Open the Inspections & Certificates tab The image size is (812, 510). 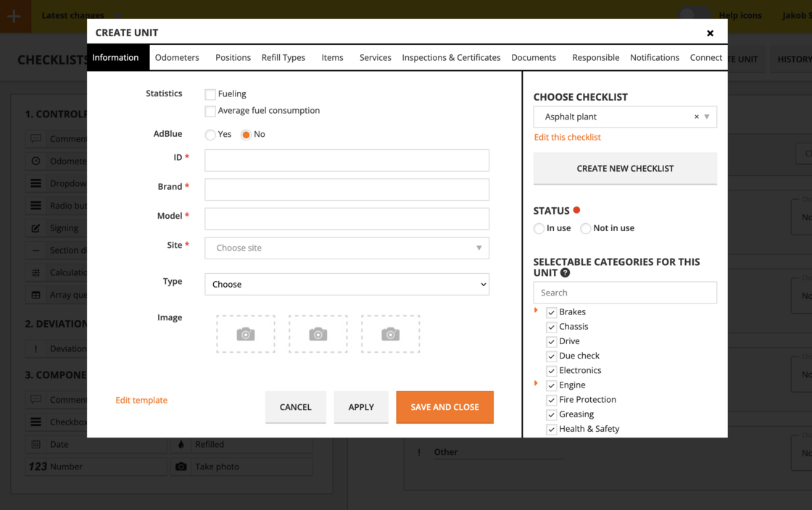[451, 57]
